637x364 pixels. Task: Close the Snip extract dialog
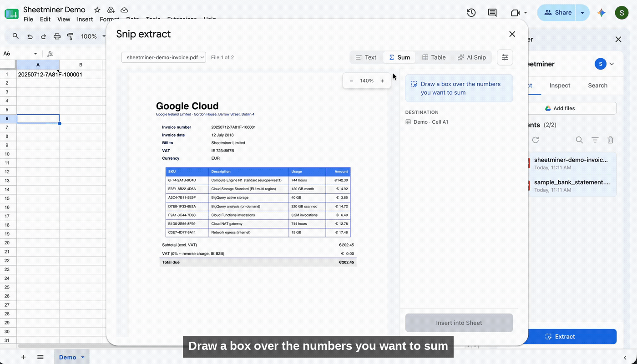(512, 34)
